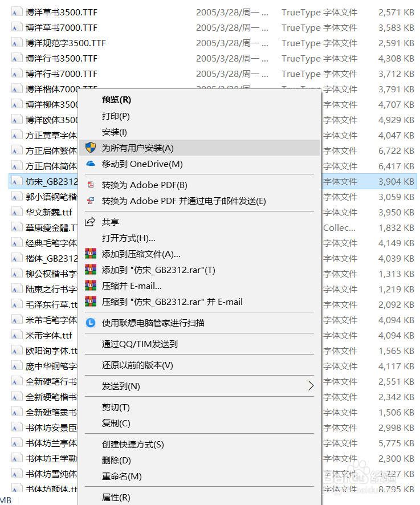Click the PDF email icon beside 并通过电子邮件发送(E)

pos(91,201)
